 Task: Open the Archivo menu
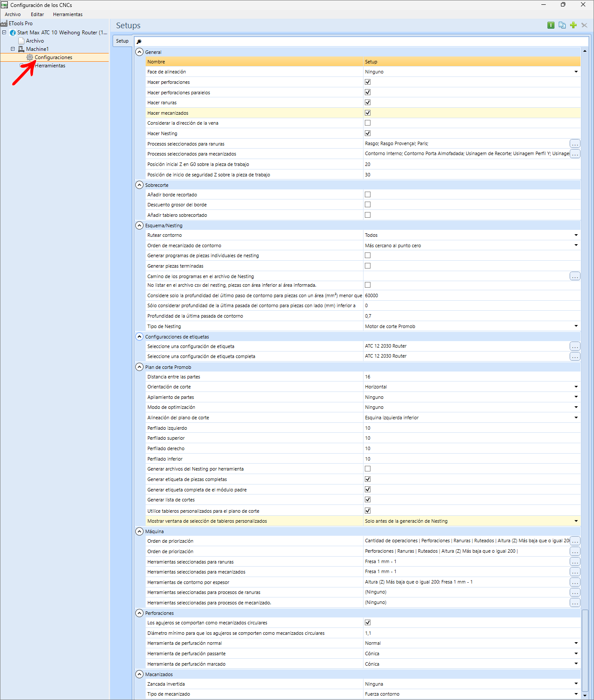pos(13,14)
